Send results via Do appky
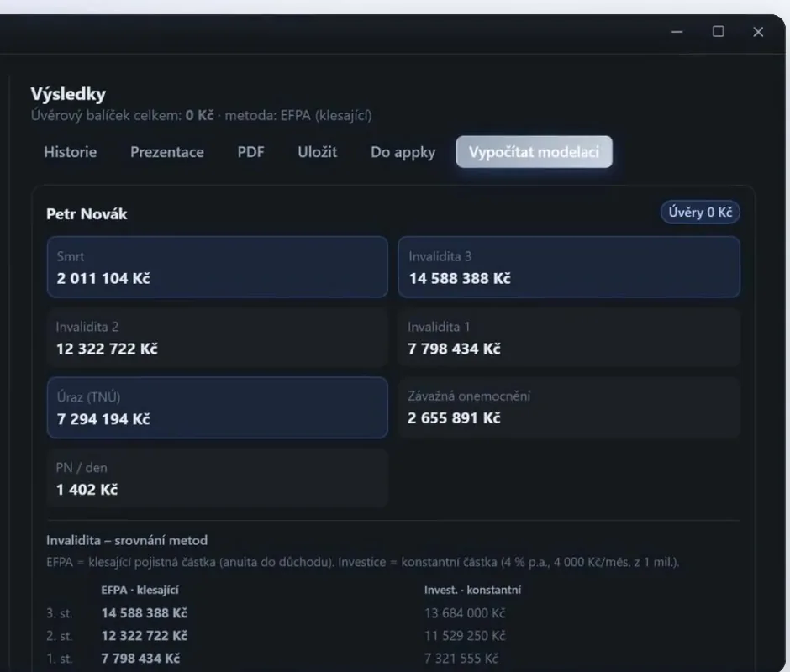The width and height of the screenshot is (790, 672). [403, 152]
